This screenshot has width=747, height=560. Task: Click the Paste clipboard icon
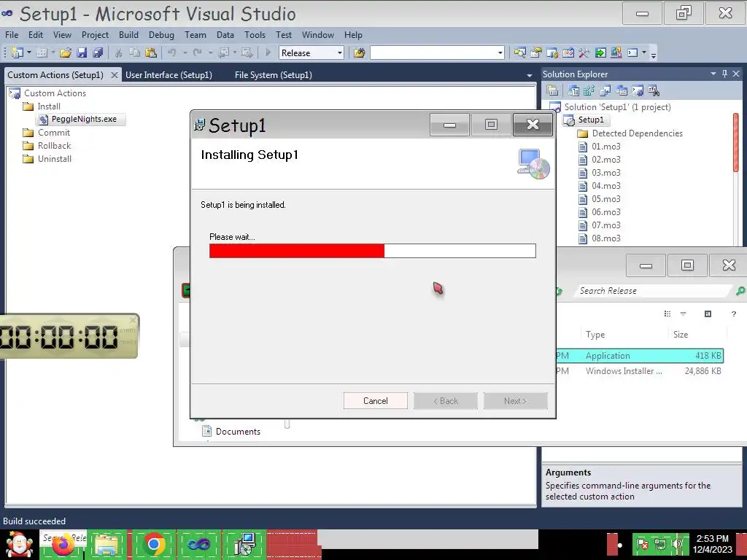151,52
